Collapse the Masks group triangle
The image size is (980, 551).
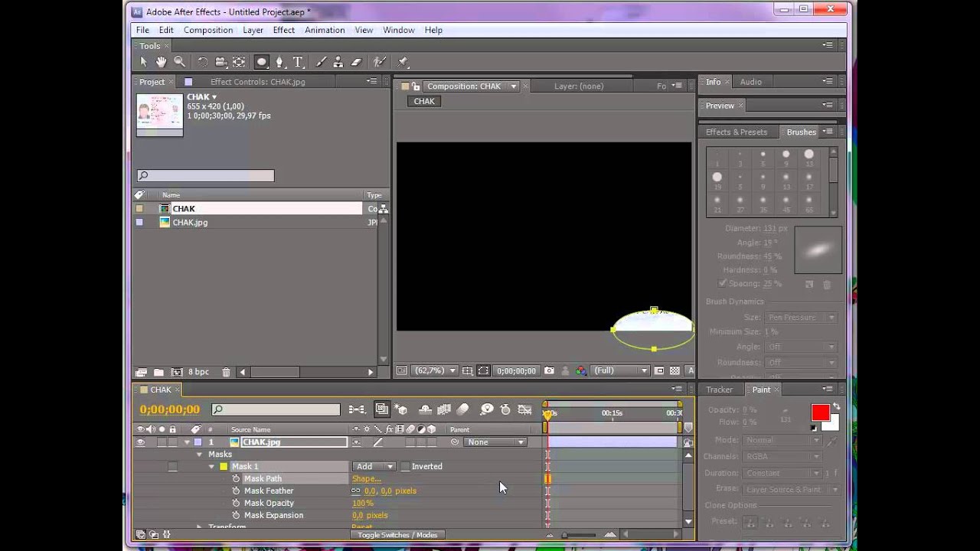(x=200, y=455)
